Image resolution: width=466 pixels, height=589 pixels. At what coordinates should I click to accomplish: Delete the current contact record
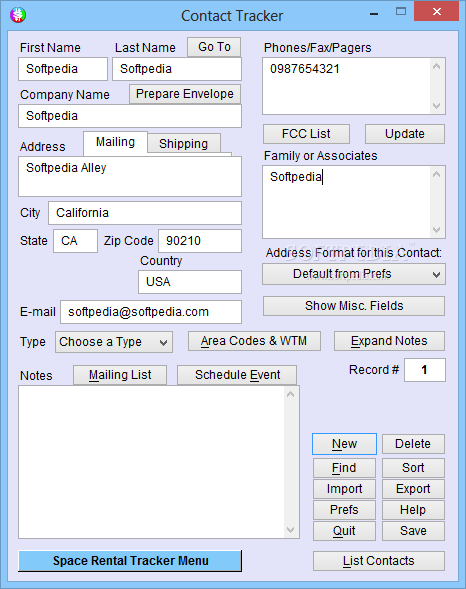click(413, 444)
